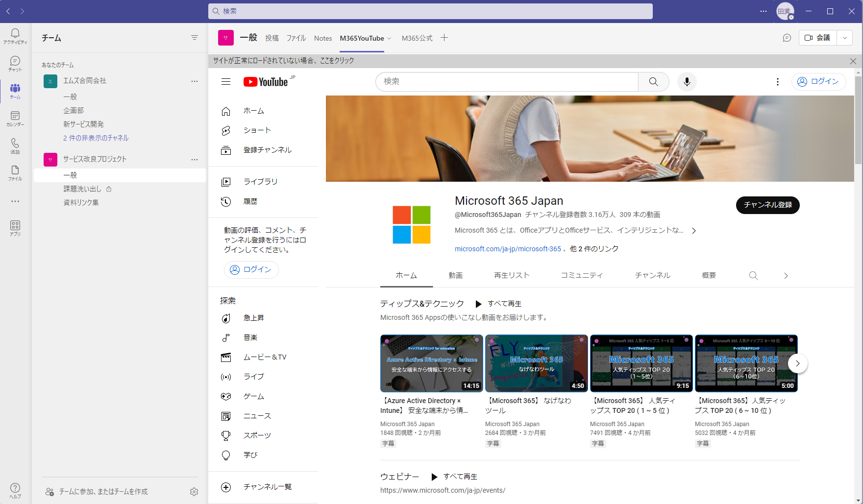Show next videos in ティップス&テクニック carousel
The image size is (863, 504).
tap(797, 363)
